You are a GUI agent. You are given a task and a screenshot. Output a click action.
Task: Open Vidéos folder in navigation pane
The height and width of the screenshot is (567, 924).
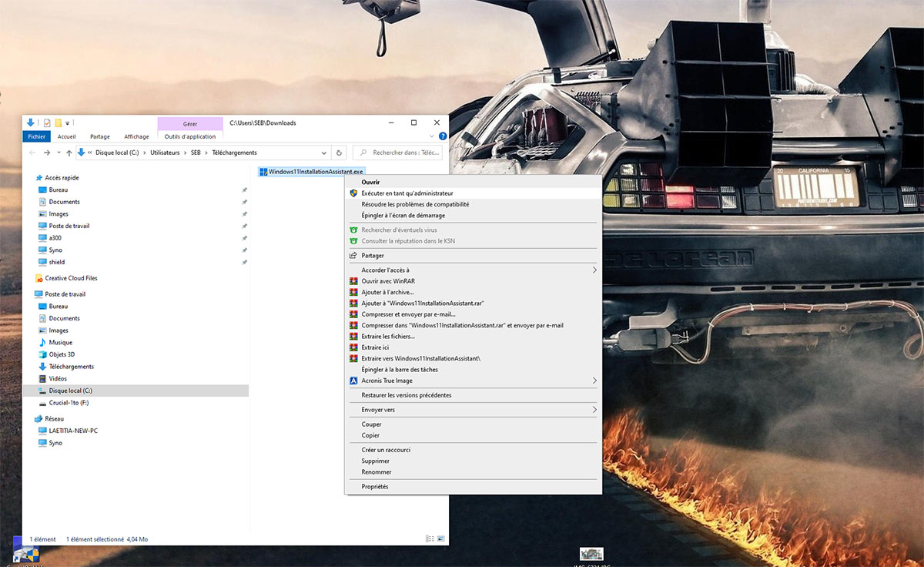tap(58, 378)
